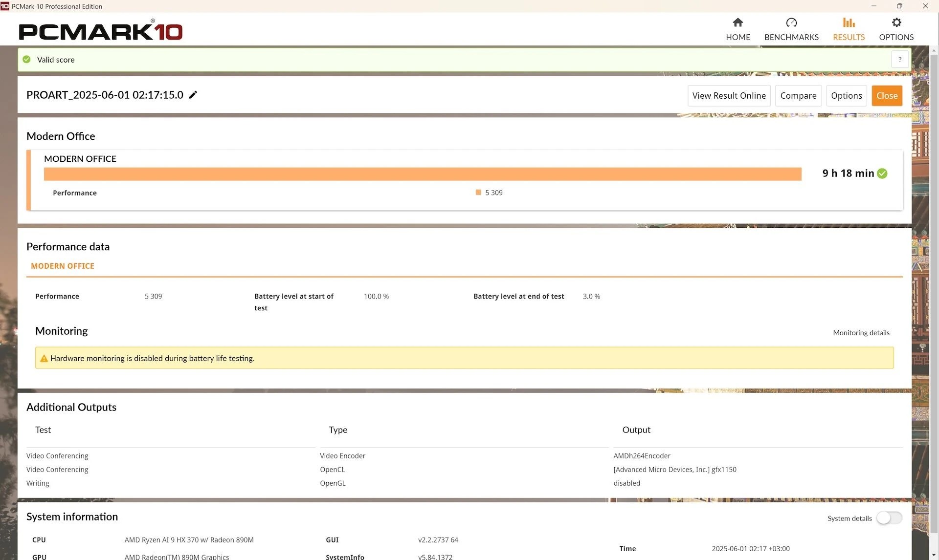Click green checkmark beside 9 h 18 min

pos(882,173)
